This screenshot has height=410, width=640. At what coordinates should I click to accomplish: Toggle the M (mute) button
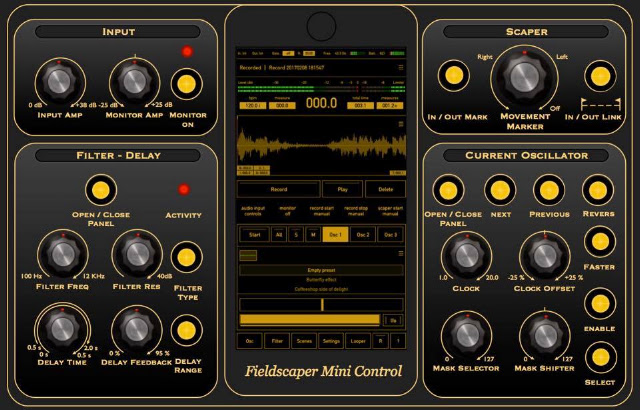(x=313, y=235)
